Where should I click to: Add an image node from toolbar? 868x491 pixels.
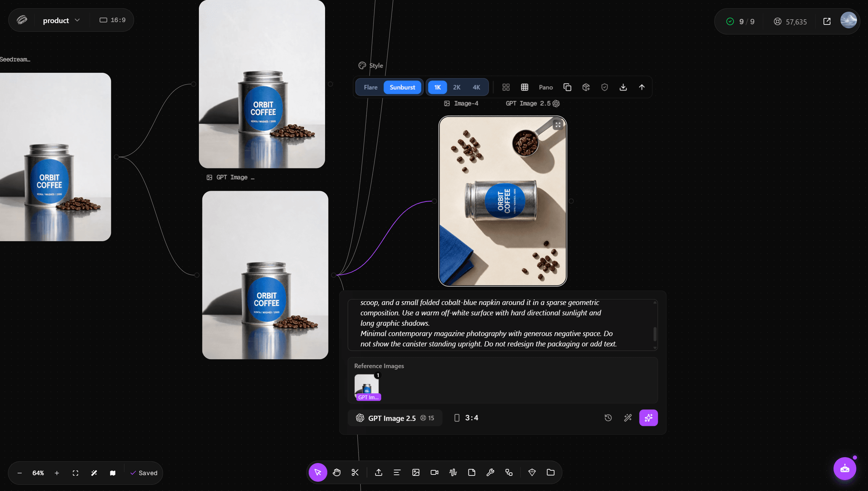point(416,472)
